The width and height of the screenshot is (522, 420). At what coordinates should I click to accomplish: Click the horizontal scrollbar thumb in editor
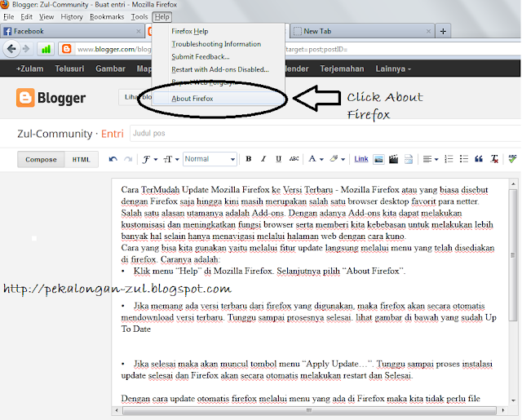[x=309, y=410]
